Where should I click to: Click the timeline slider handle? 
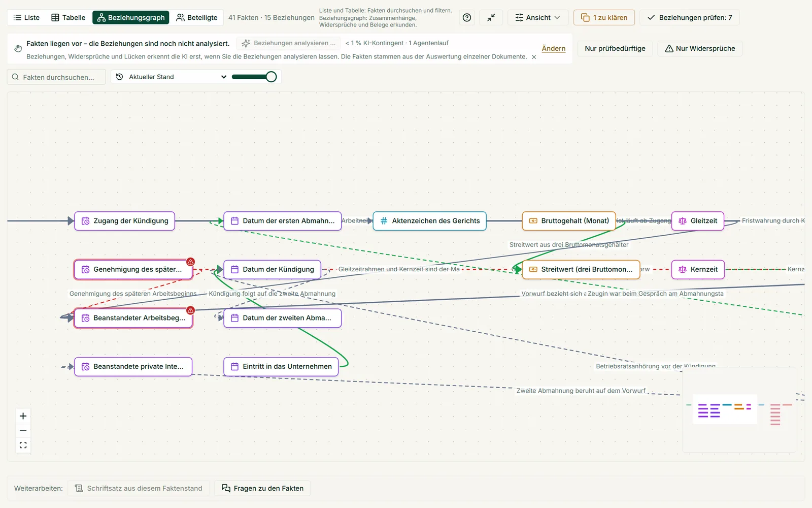tap(272, 77)
